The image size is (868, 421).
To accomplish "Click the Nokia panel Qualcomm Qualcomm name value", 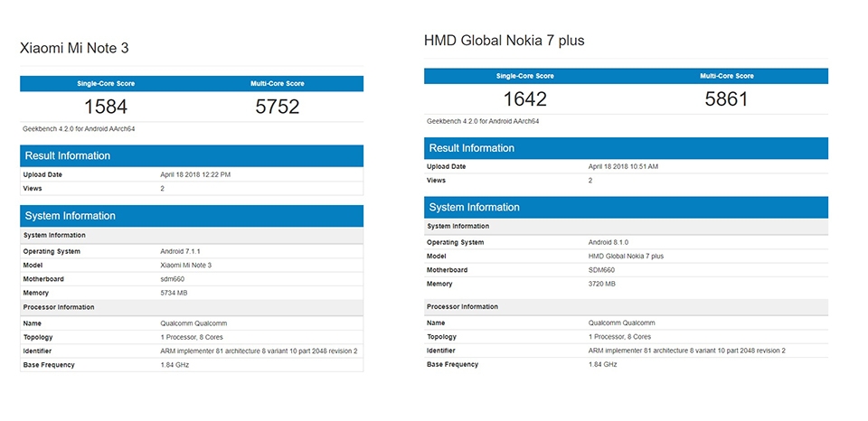I will click(621, 323).
